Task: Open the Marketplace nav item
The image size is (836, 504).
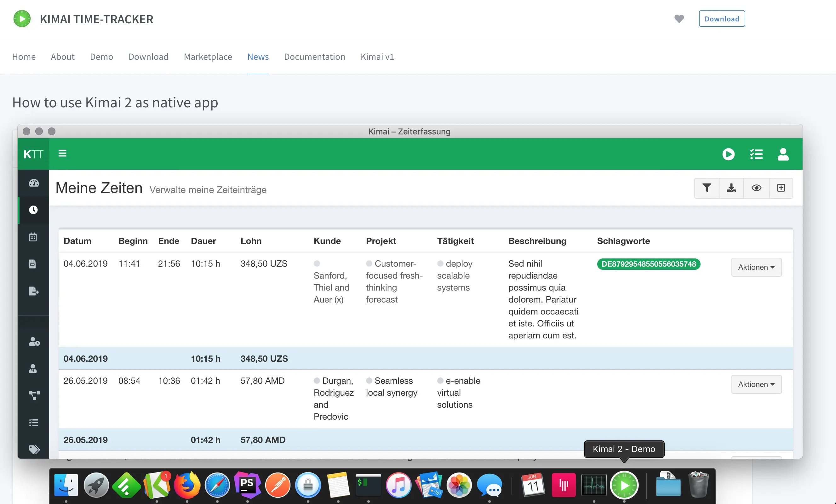Action: tap(208, 56)
